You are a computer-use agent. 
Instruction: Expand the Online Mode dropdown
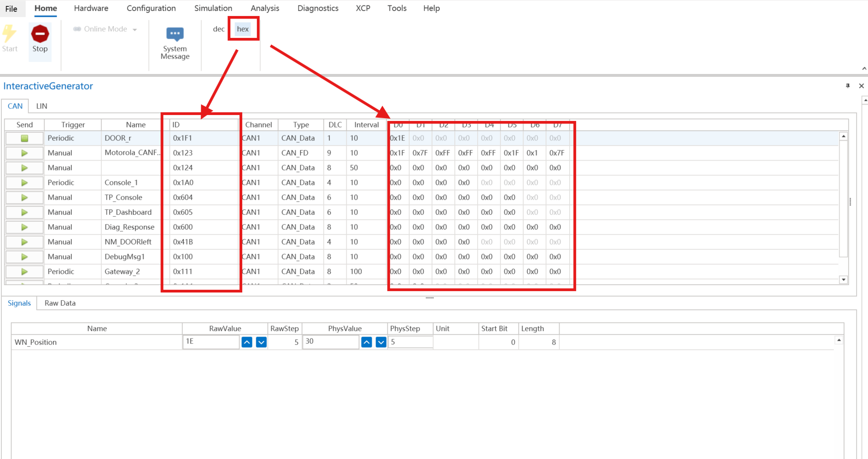(135, 30)
